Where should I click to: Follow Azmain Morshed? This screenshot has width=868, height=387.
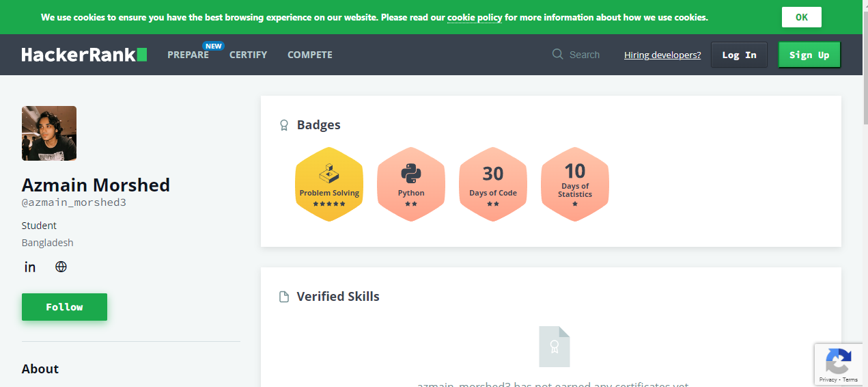click(64, 307)
